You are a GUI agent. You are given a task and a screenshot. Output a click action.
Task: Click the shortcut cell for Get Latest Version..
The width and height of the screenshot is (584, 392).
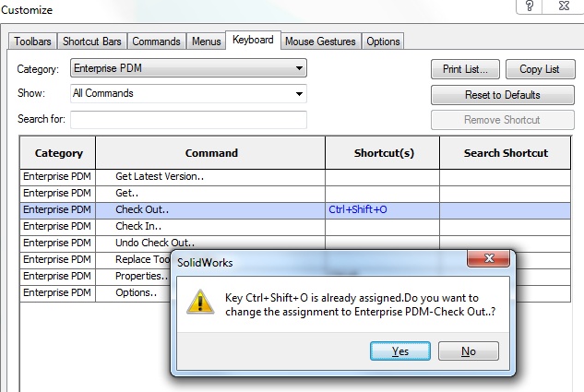[383, 177]
